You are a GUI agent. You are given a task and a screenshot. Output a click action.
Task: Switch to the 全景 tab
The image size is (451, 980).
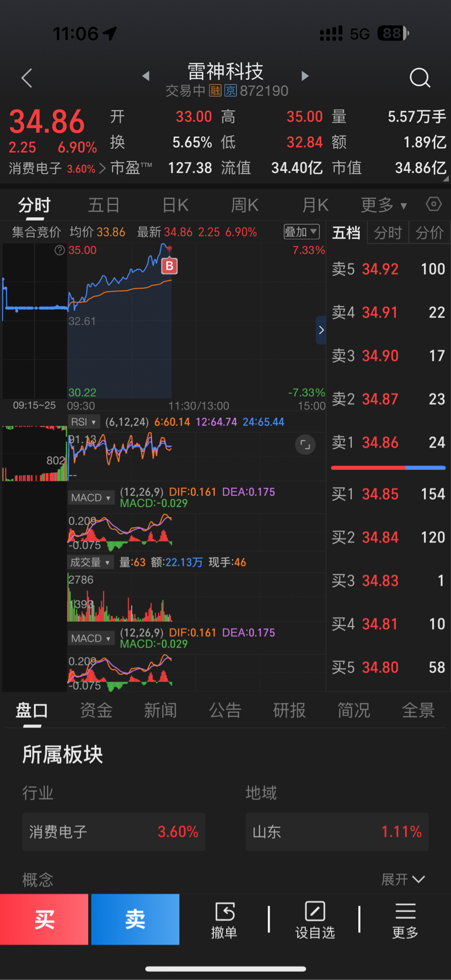[x=418, y=710]
